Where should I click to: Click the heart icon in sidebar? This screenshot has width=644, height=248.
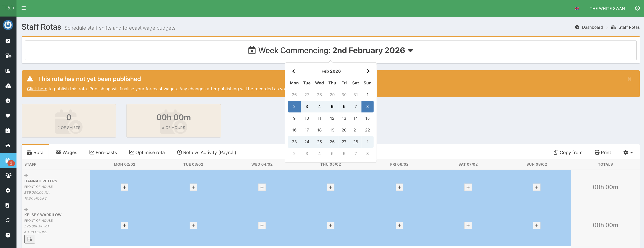[8, 116]
